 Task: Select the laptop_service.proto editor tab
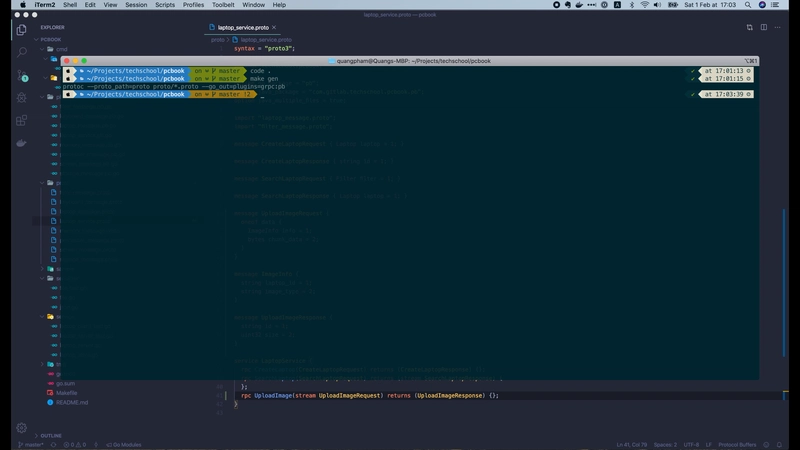242,28
